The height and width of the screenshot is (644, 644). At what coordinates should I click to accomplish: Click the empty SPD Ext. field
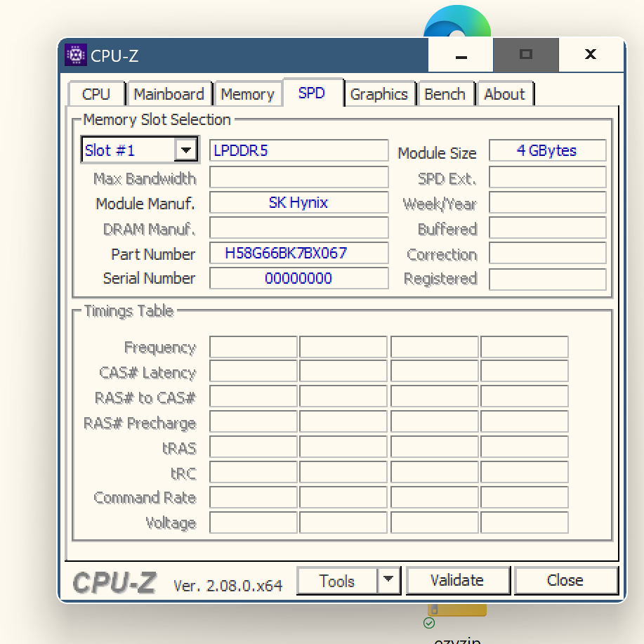click(547, 177)
